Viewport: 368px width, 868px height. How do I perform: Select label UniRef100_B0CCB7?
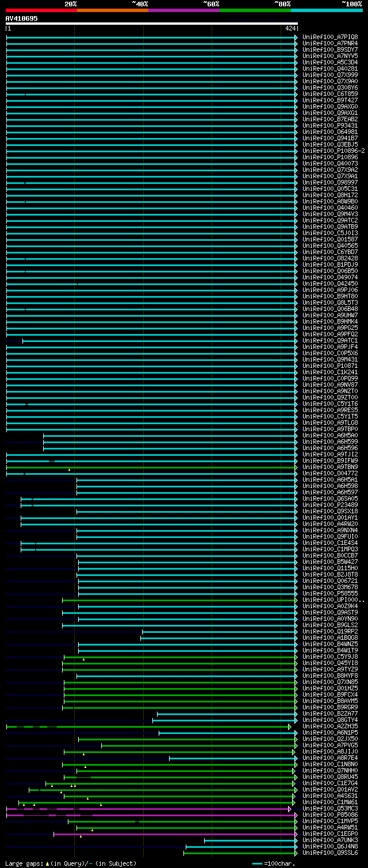330,555
